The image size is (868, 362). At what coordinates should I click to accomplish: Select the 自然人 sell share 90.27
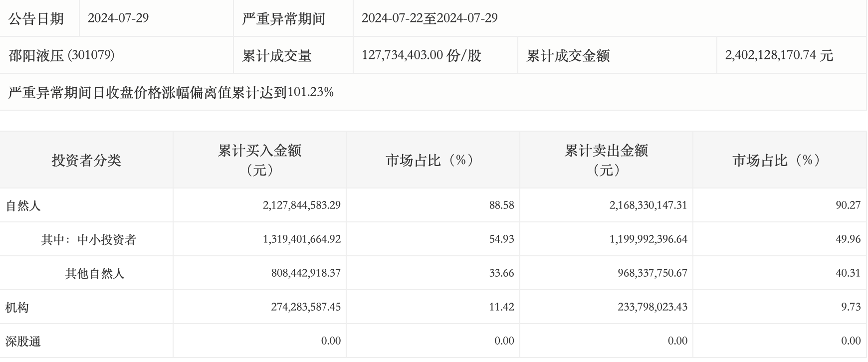coord(849,205)
